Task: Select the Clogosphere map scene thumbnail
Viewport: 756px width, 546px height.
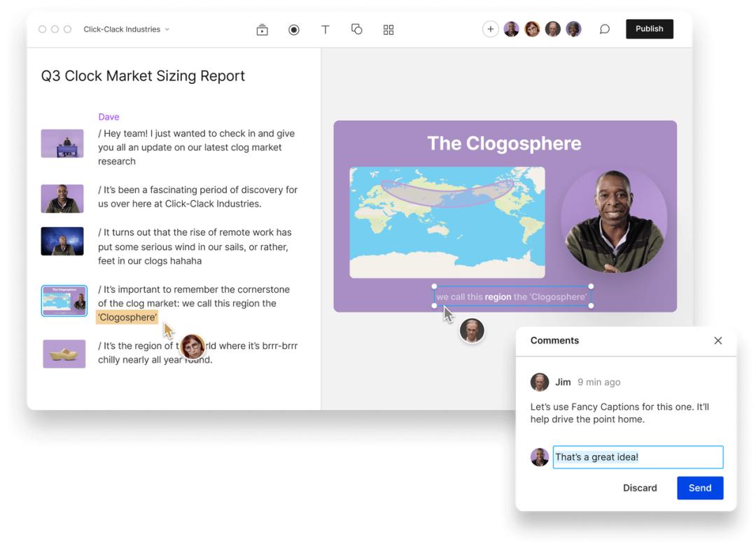Action: pyautogui.click(x=64, y=301)
